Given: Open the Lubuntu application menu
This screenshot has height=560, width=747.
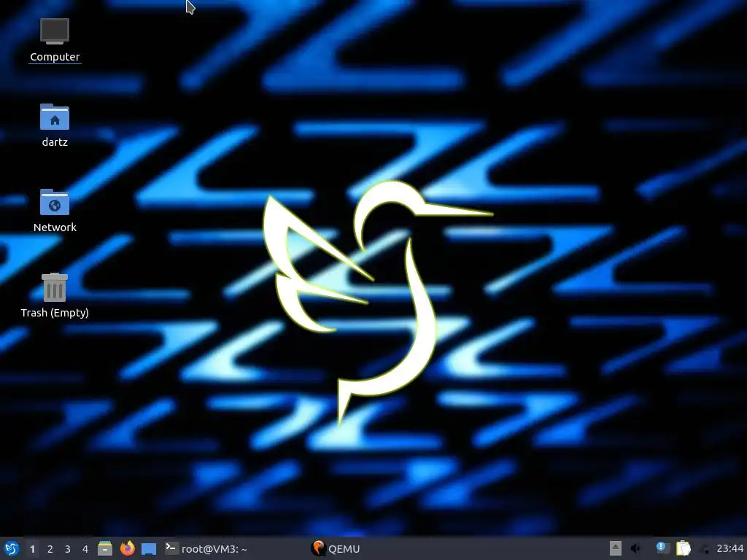Looking at the screenshot, I should coord(12,548).
